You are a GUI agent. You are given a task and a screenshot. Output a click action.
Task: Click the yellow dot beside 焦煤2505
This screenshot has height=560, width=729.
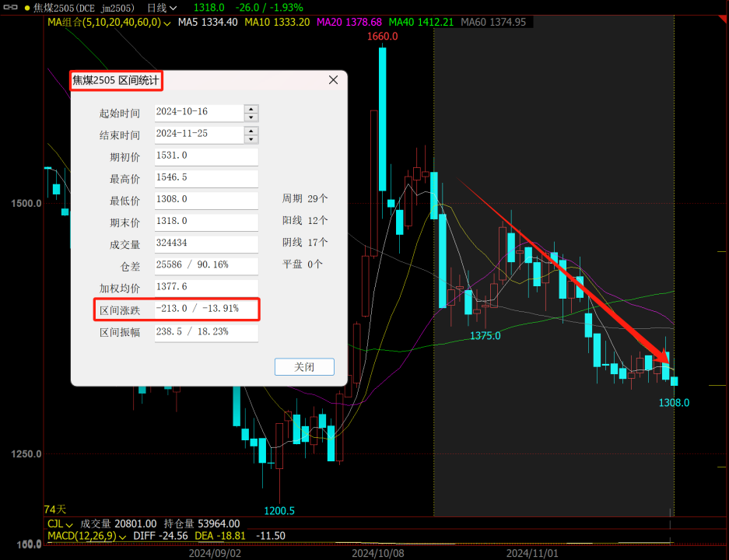[x=27, y=8]
